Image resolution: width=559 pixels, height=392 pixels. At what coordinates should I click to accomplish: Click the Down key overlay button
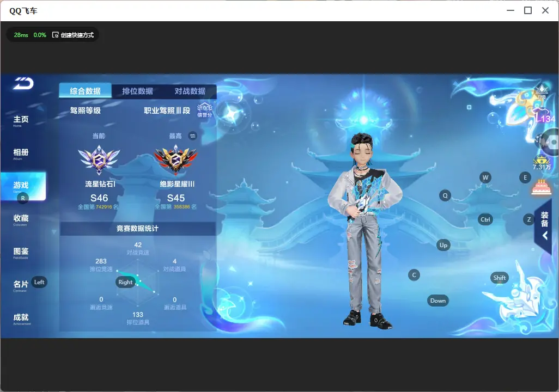438,301
